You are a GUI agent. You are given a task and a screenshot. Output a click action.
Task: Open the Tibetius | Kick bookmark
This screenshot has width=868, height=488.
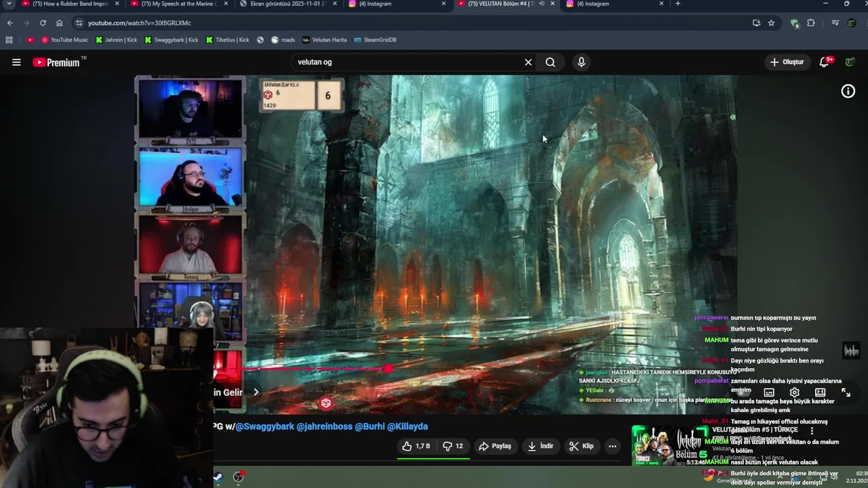tap(228, 40)
